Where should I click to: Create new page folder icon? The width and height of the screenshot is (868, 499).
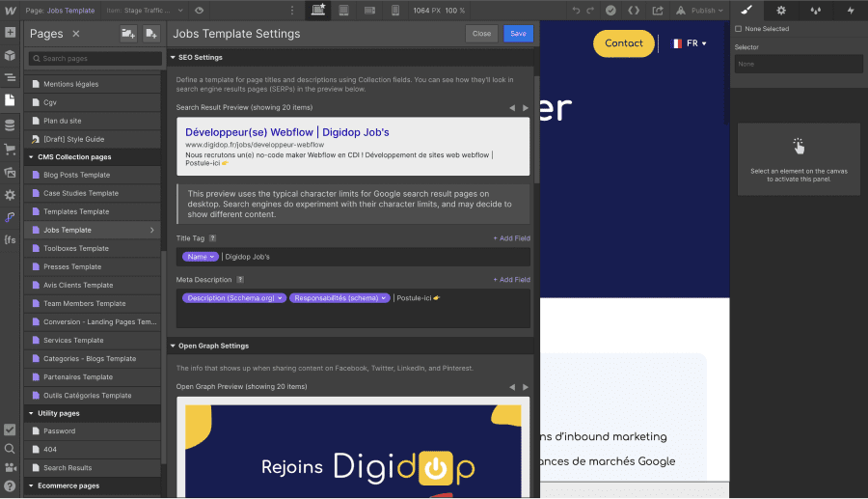128,34
